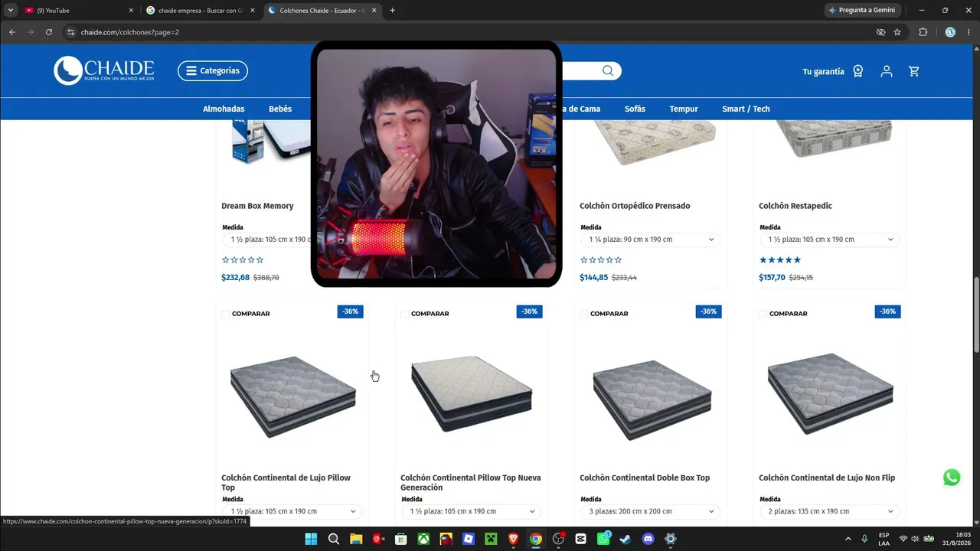Open the tab search dropdown arrow
The height and width of the screenshot is (551, 980).
(x=10, y=11)
